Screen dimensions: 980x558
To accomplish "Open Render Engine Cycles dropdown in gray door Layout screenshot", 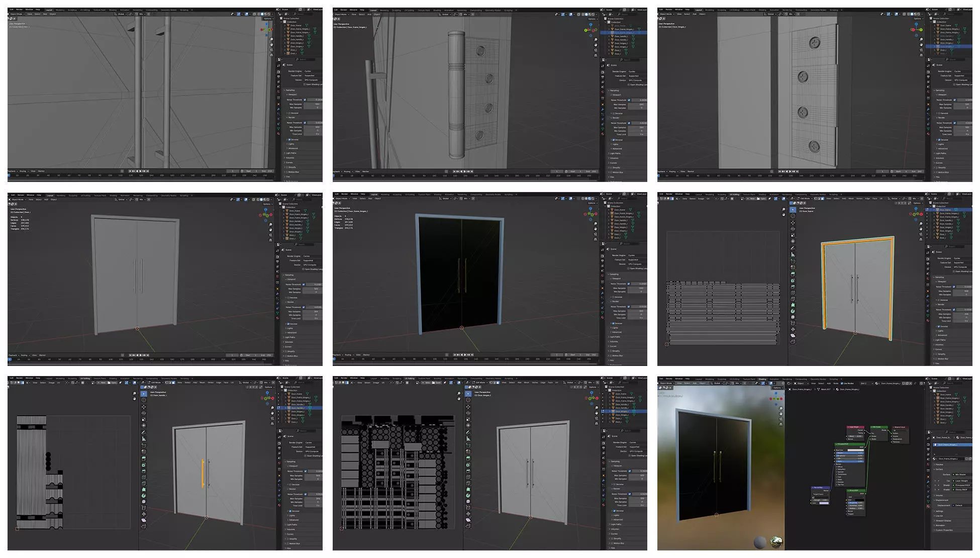I will pos(313,256).
